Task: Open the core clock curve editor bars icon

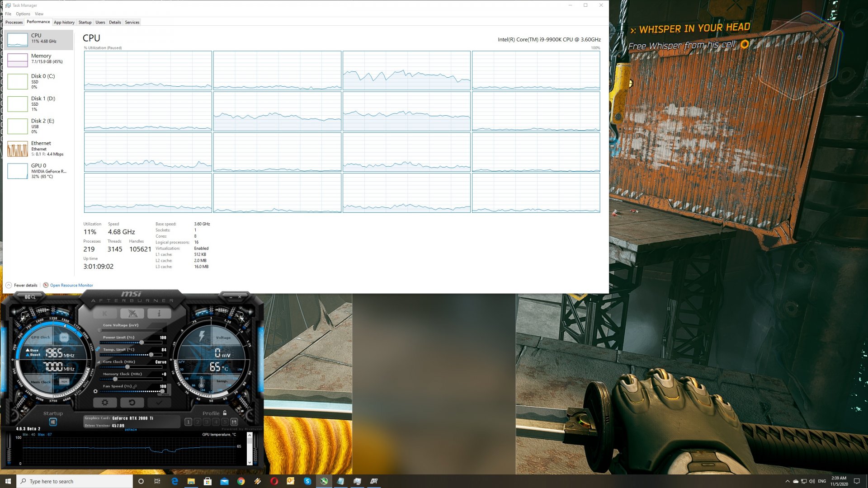Action: (99, 362)
